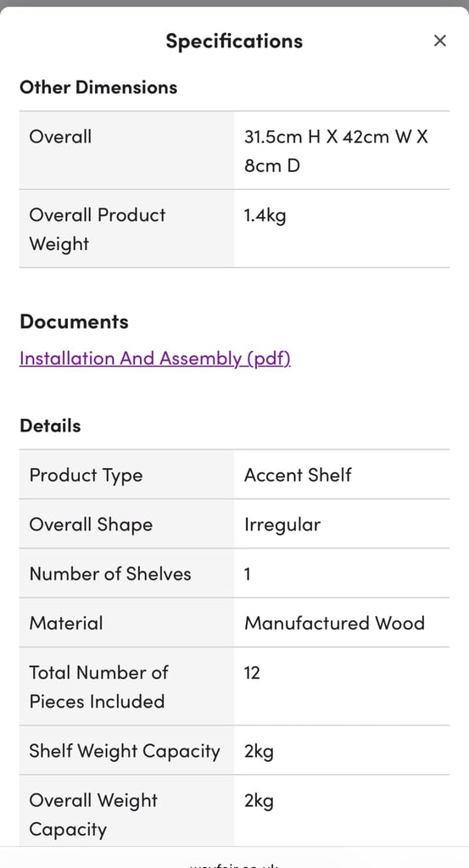The height and width of the screenshot is (868, 469).
Task: Select the Overall Product Weight label
Action: coord(98,229)
